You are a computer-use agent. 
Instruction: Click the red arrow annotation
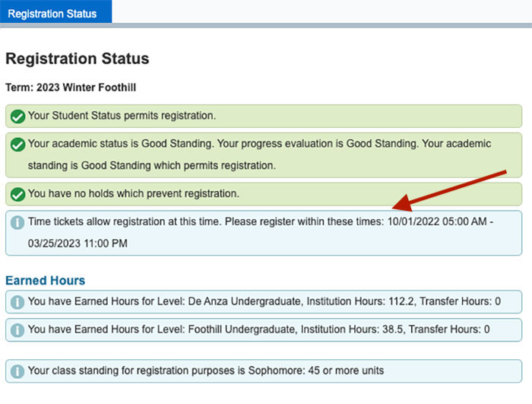(x=448, y=190)
